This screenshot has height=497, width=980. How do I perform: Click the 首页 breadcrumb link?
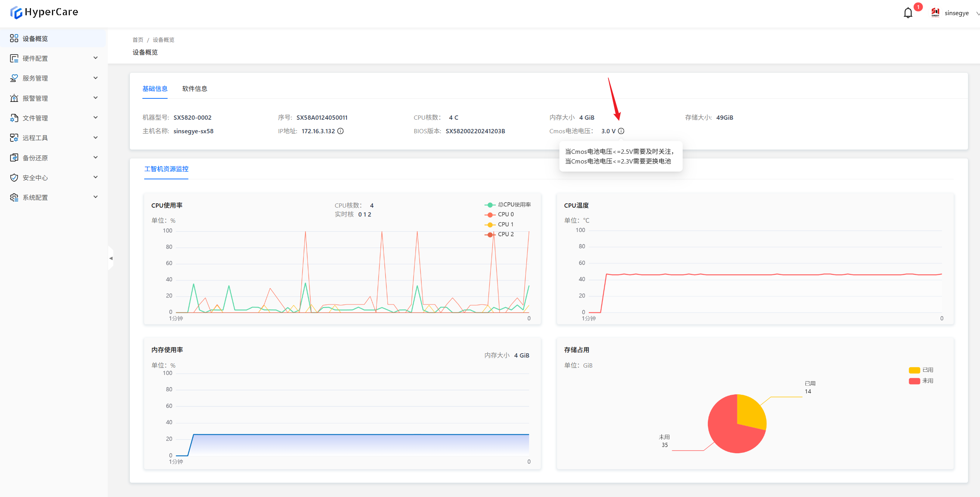[x=138, y=40]
